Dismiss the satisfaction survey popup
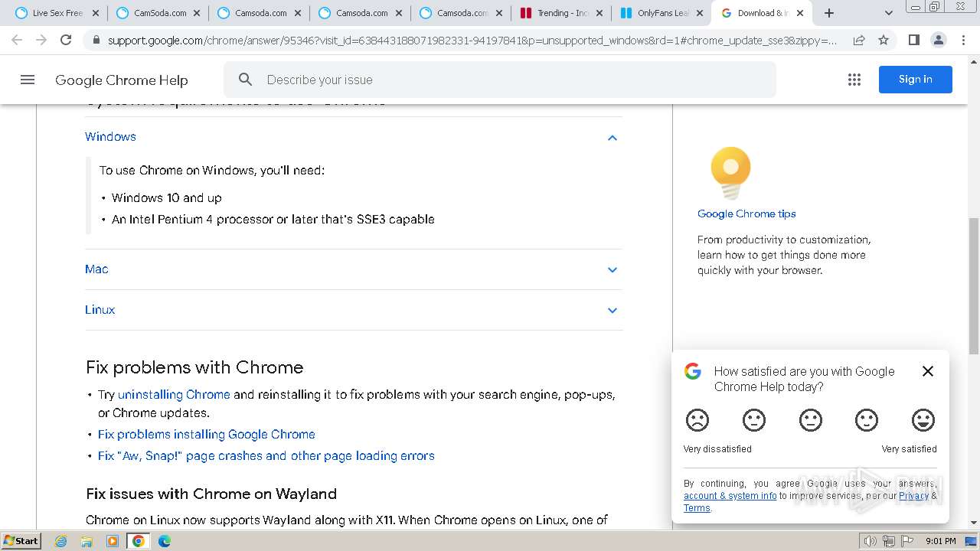Viewport: 980px width, 551px height. 928,371
